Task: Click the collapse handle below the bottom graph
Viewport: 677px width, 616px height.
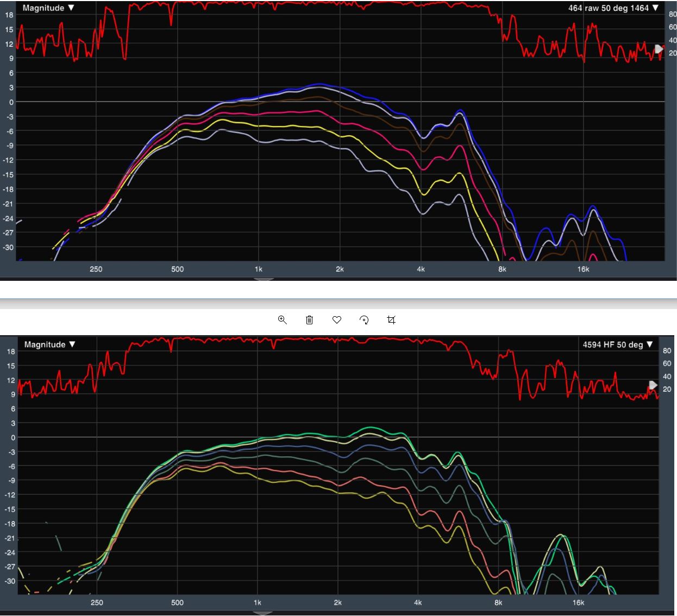Action: pos(263,613)
